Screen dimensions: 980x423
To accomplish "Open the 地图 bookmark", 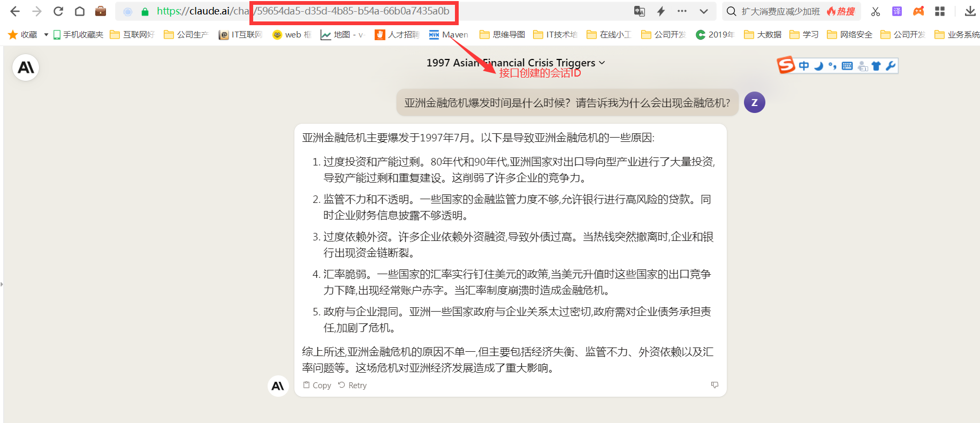I will (343, 35).
